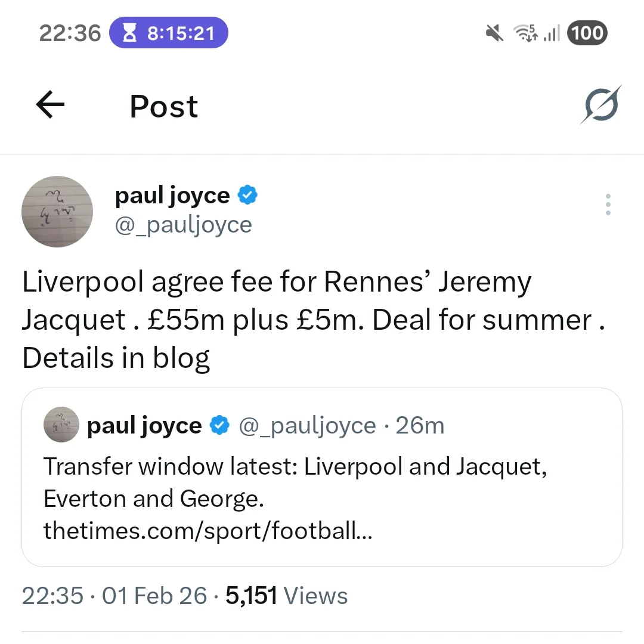Image resolution: width=644 pixels, height=644 pixels.
Task: Open thetimes.com/sport/football link
Action: pyautogui.click(x=208, y=530)
